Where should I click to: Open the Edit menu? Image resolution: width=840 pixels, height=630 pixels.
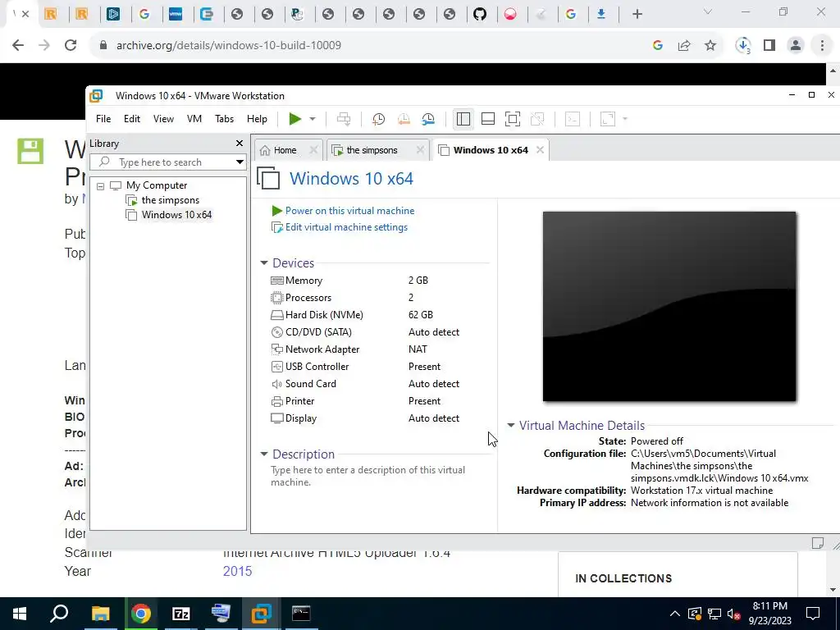[132, 119]
